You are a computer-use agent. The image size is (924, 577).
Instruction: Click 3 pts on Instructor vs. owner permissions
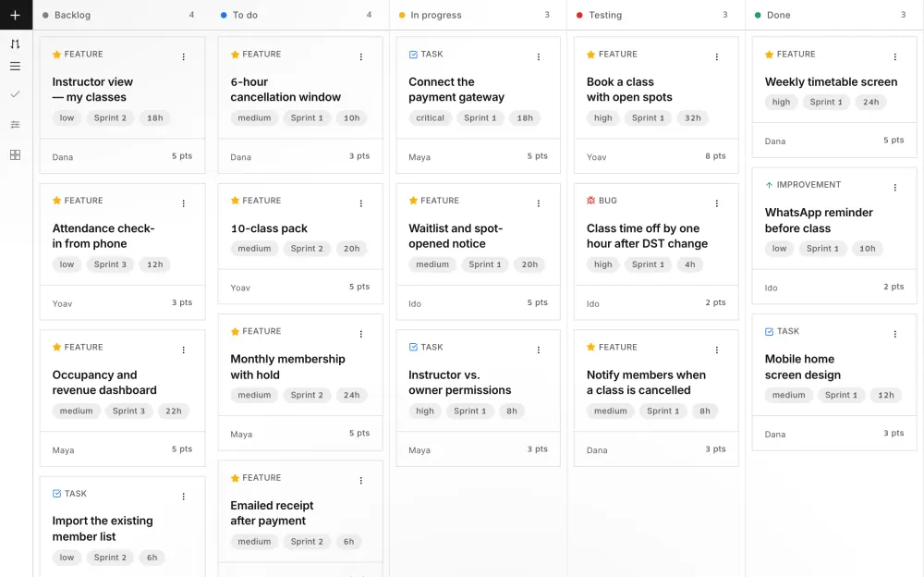538,449
